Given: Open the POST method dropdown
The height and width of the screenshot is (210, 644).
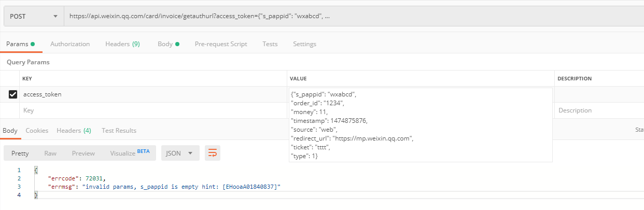Looking at the screenshot, I should point(33,16).
